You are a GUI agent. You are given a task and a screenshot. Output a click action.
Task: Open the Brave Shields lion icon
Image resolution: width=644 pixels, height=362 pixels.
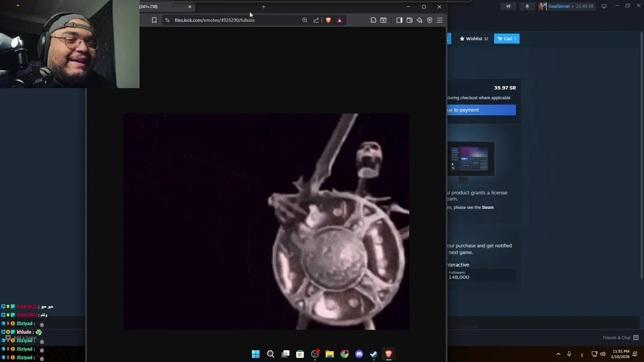[x=328, y=20]
